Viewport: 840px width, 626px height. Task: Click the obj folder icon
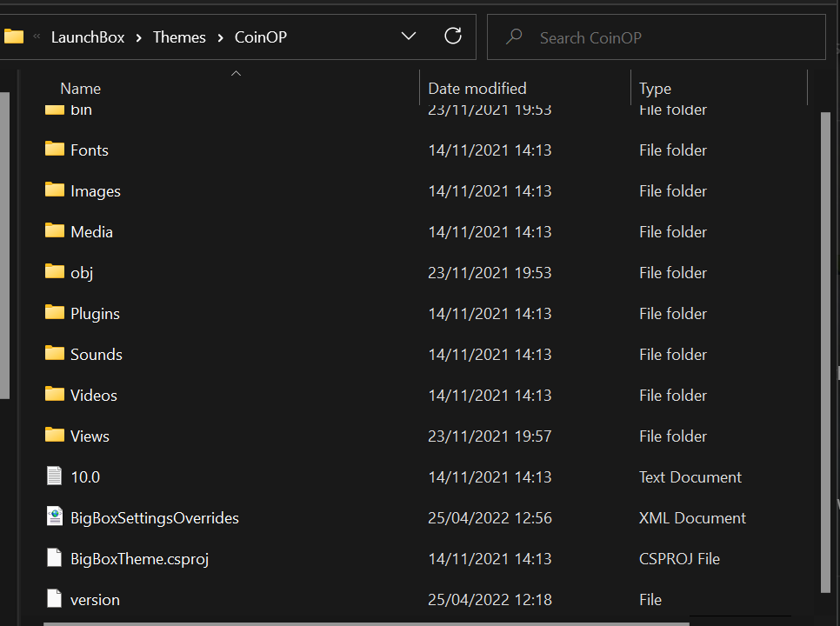pyautogui.click(x=54, y=271)
